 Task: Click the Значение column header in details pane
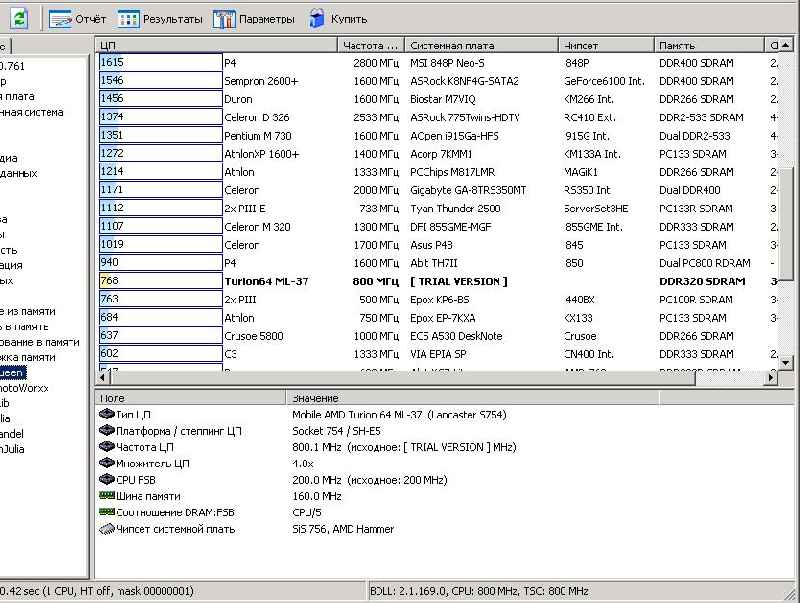pyautogui.click(x=473, y=398)
